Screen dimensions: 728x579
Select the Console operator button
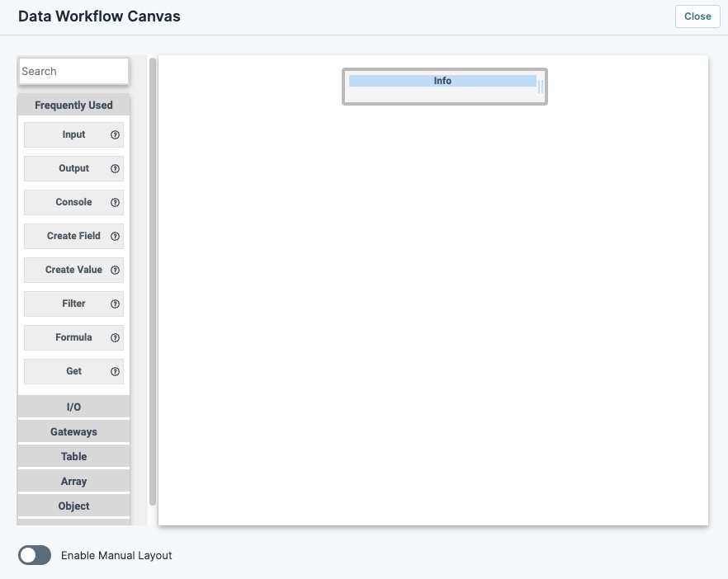[73, 202]
